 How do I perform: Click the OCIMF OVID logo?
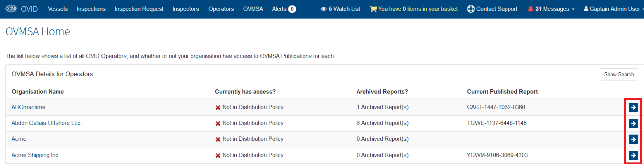coord(21,9)
